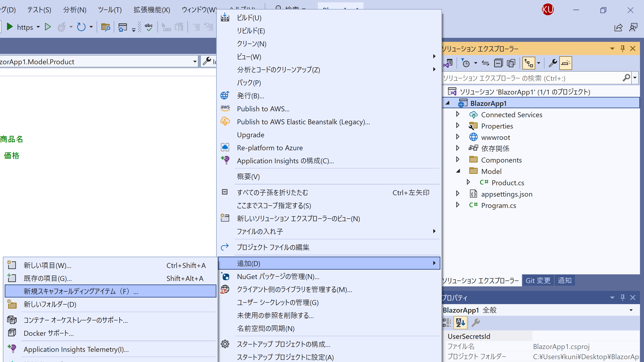This screenshot has width=644, height=362.
Task: Click the Hot Reload flame icon
Action: 61,27
